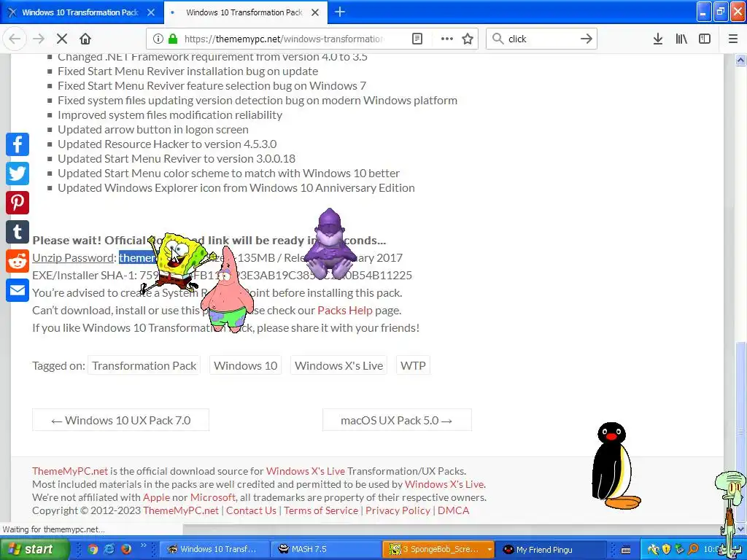Open Windows X's Live link in first footer line
Screen dimensions: 747x560
click(306, 471)
